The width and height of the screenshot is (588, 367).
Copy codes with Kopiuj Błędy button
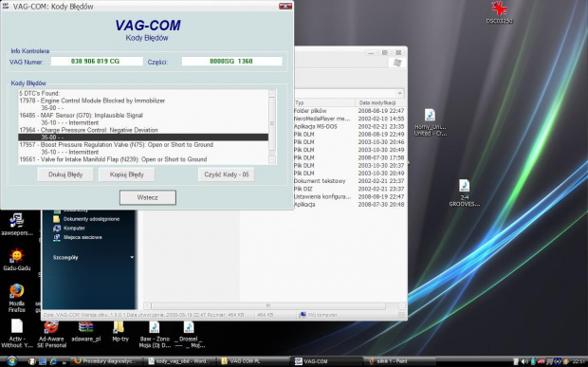pos(126,174)
